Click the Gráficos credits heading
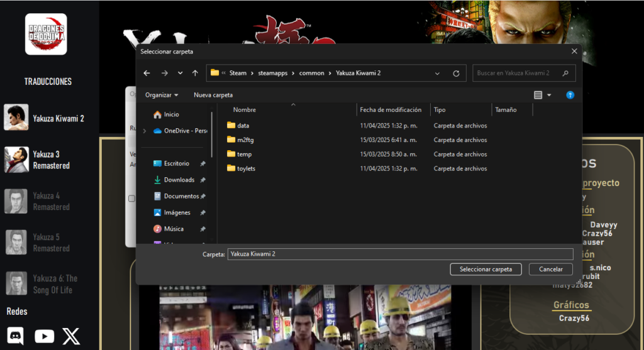Image resolution: width=644 pixels, height=350 pixels. tap(571, 305)
